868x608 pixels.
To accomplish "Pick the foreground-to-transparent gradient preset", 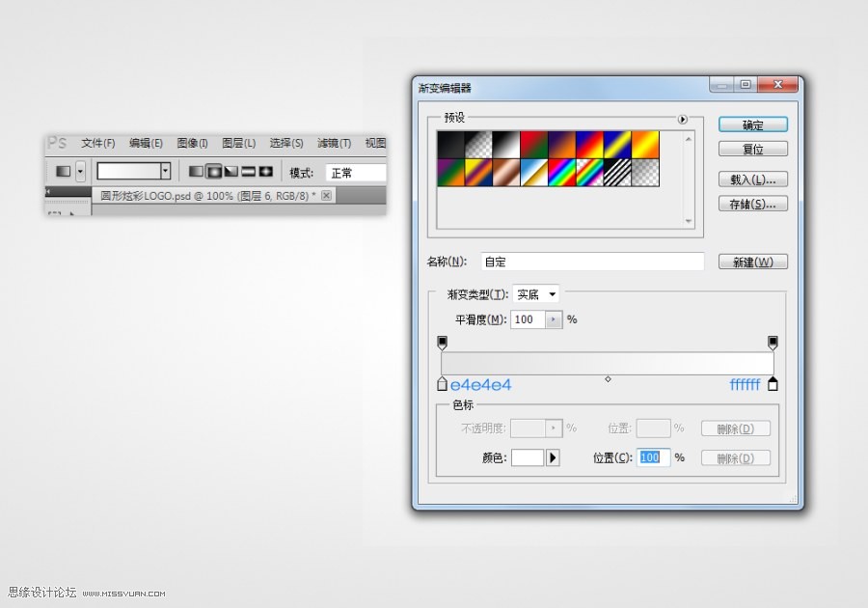I will (x=477, y=143).
